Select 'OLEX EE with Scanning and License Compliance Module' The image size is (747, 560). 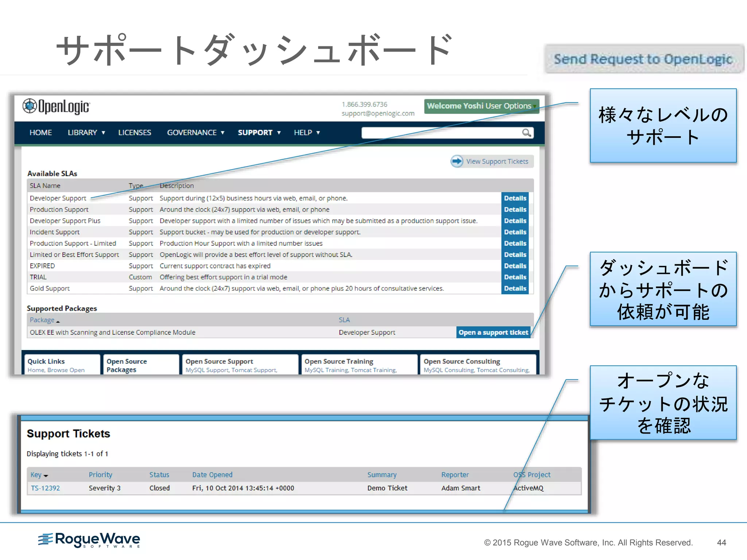pyautogui.click(x=112, y=332)
